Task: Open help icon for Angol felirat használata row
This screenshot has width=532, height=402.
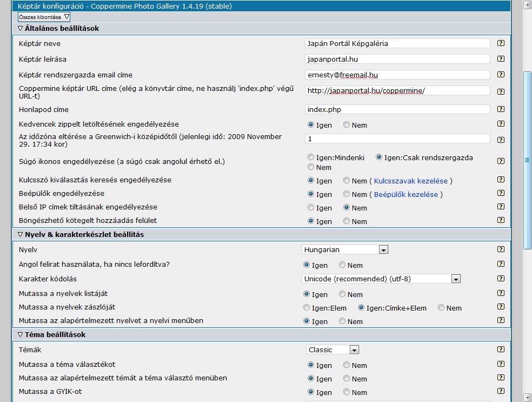Action: (x=501, y=264)
